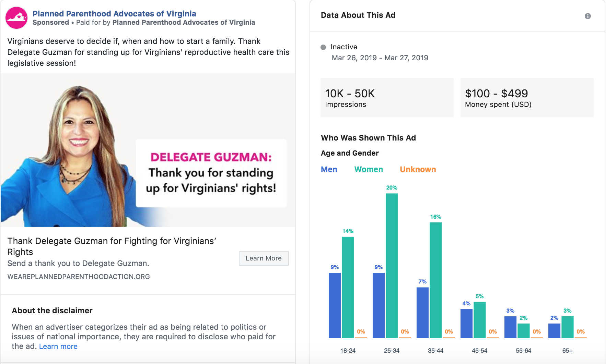This screenshot has height=364, width=606.
Task: Click the 55-64 age axis label
Action: pyautogui.click(x=523, y=351)
